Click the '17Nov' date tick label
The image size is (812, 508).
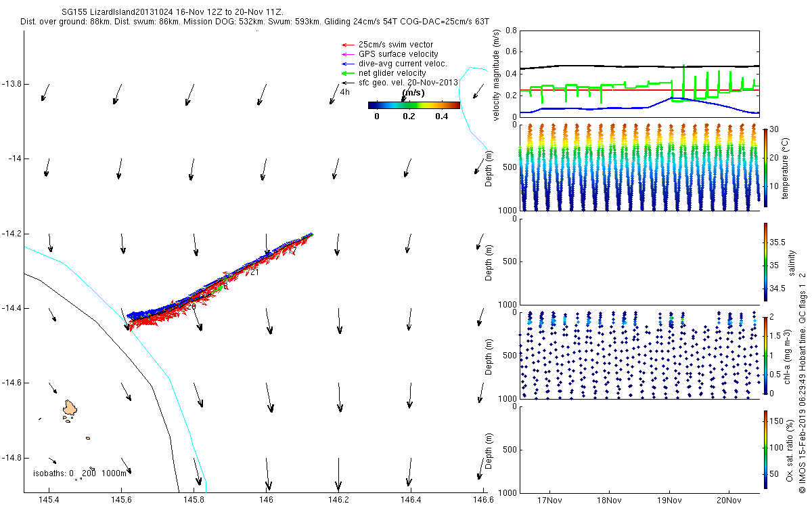549,502
